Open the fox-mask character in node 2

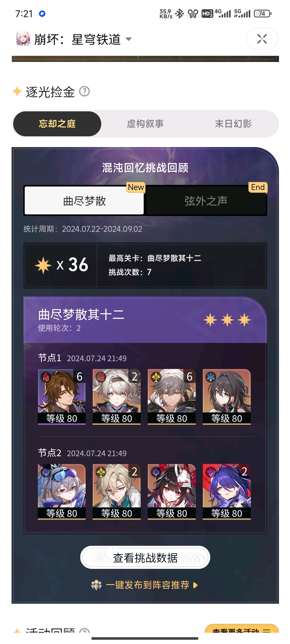pos(172,492)
